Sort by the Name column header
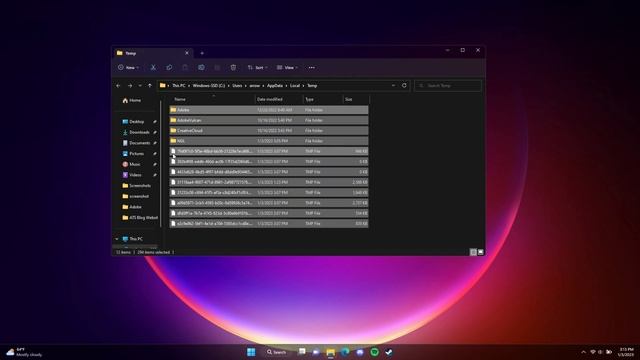 click(x=213, y=99)
